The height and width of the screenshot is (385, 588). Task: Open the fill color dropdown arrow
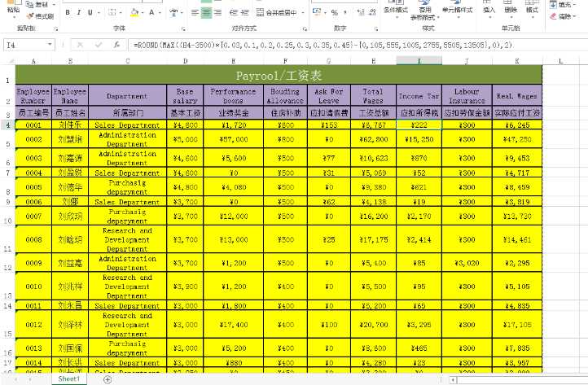143,13
